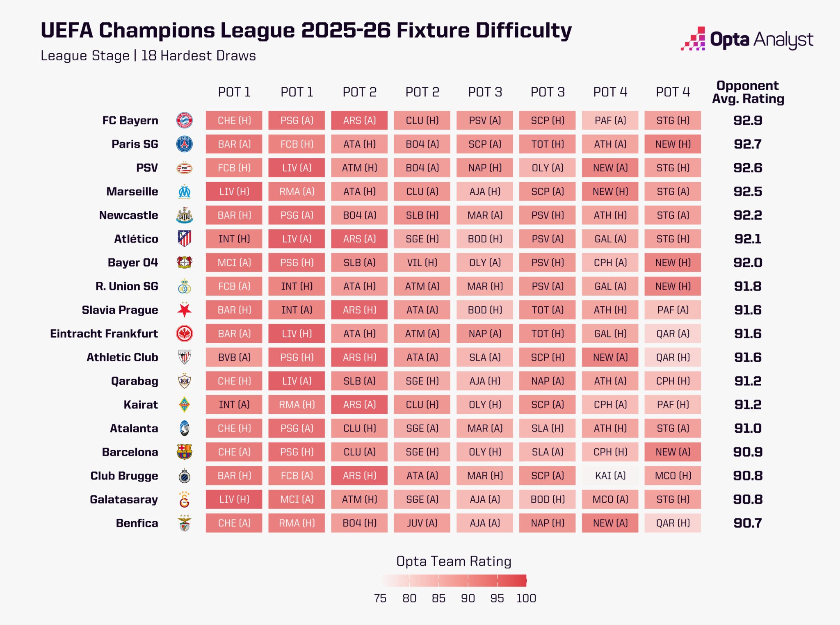
Task: Click the Galatasaray club logo
Action: point(185,500)
